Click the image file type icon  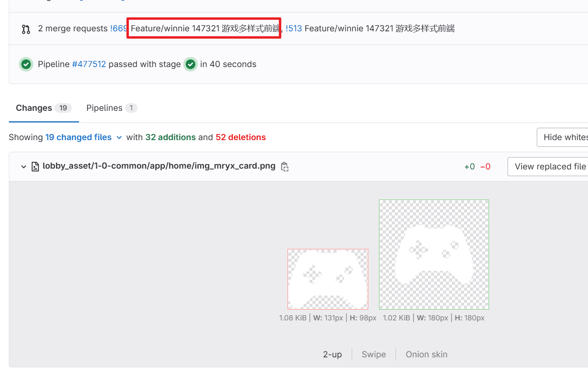35,167
